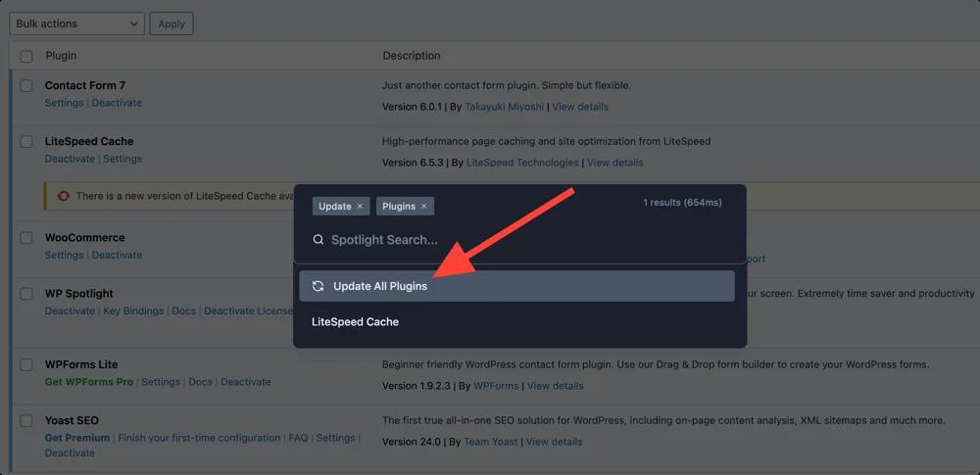
Task: Click Finish your first-time configuration
Action: 199,438
